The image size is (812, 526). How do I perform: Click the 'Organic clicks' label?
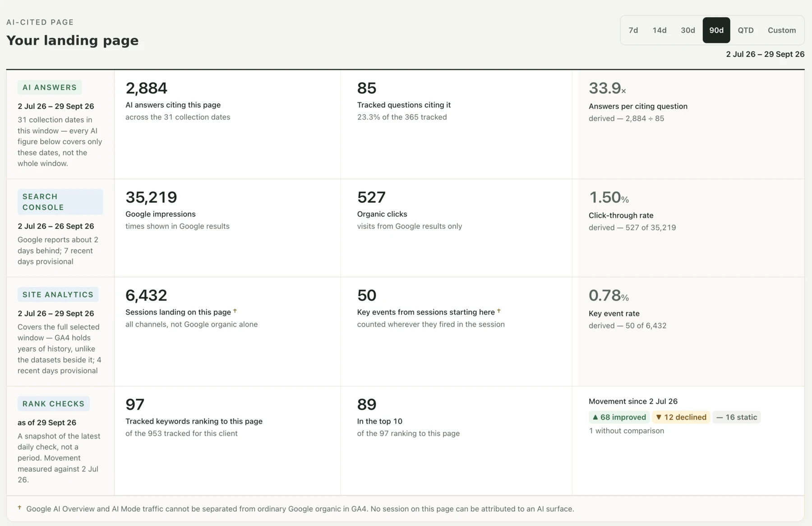pyautogui.click(x=382, y=214)
